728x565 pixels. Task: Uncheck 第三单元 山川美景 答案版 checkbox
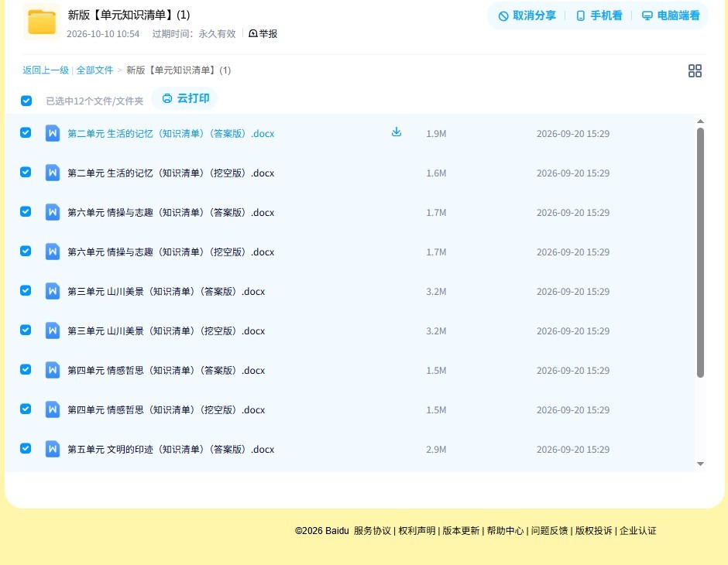point(26,290)
